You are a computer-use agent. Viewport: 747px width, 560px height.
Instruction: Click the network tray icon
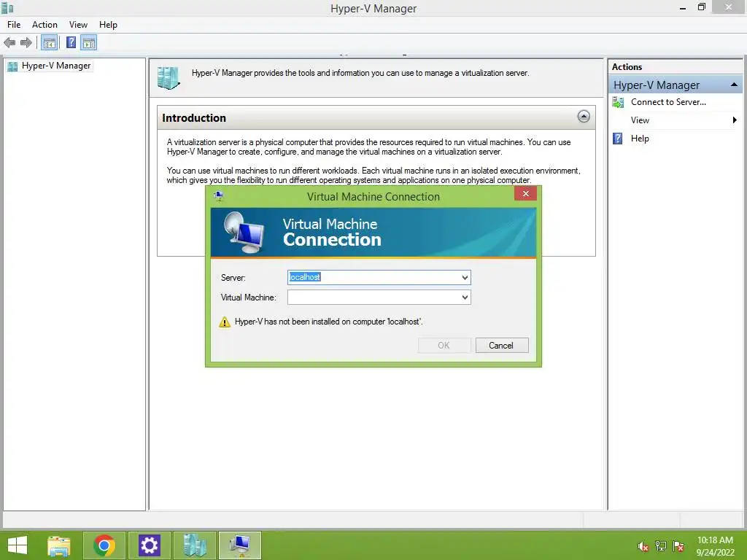(x=661, y=546)
